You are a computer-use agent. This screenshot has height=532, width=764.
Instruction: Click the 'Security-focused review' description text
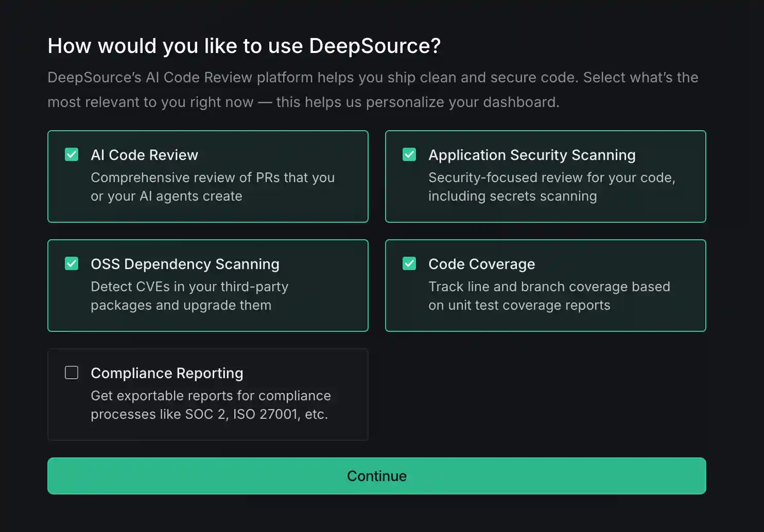[x=551, y=178]
